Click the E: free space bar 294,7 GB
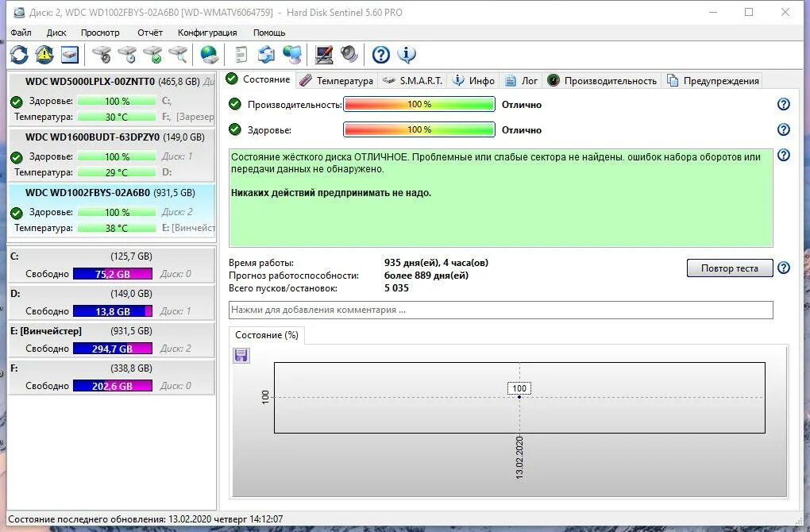The width and height of the screenshot is (810, 532). (x=113, y=349)
